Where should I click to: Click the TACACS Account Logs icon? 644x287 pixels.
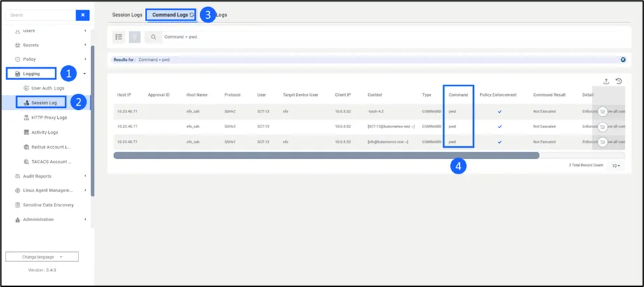click(x=27, y=162)
